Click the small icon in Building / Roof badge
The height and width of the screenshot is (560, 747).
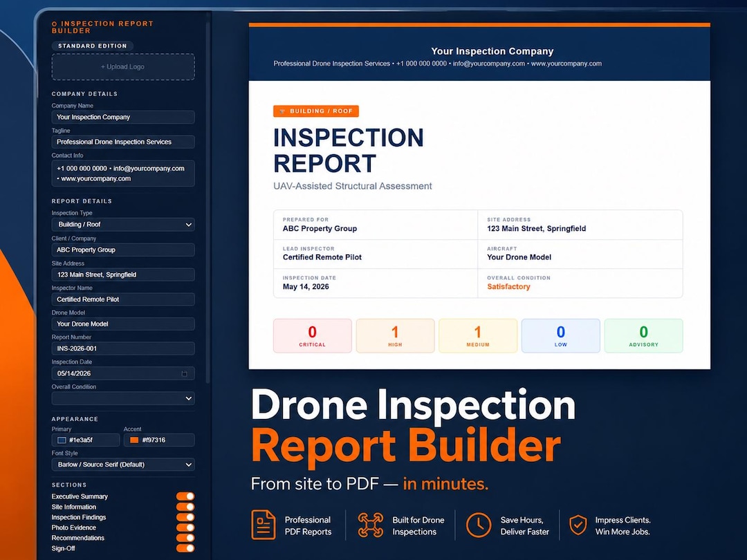pyautogui.click(x=282, y=111)
